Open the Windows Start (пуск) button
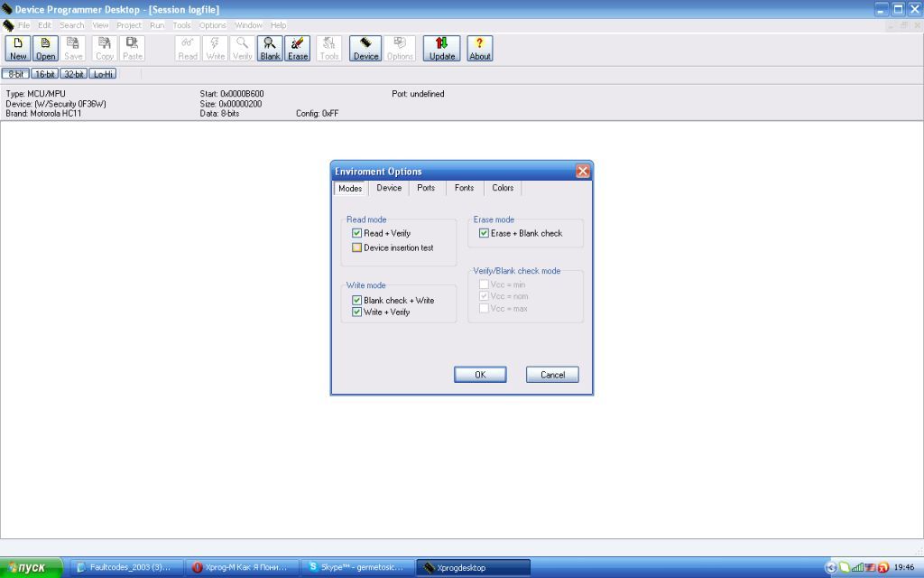The width and height of the screenshot is (924, 578). tap(31, 567)
